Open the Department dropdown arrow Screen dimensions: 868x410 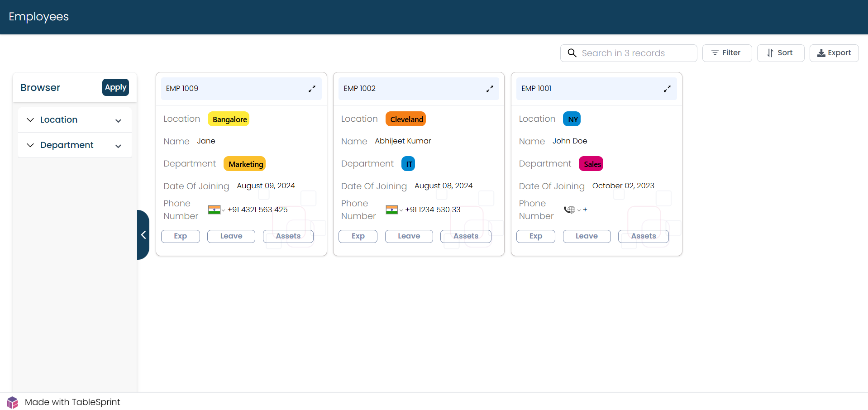tap(118, 146)
